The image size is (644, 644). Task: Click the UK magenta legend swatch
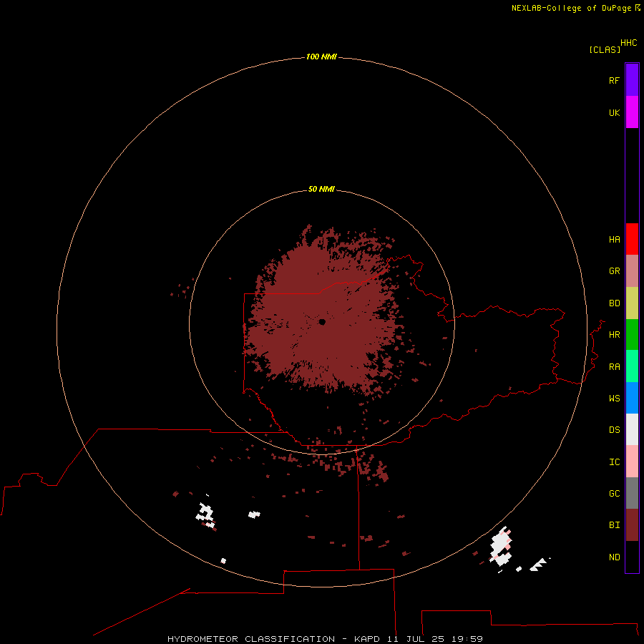(x=632, y=112)
